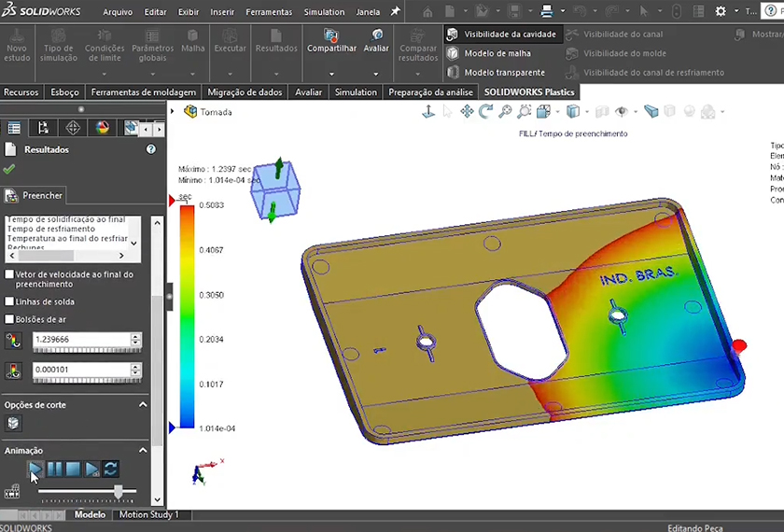Click the play-and-record animation button
Screen dimensions: 784x532
click(92, 469)
